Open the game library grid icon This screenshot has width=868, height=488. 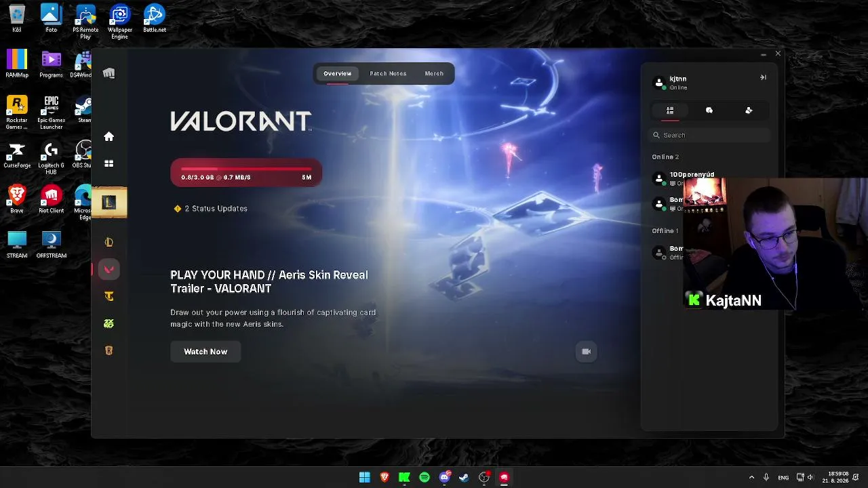coord(108,163)
